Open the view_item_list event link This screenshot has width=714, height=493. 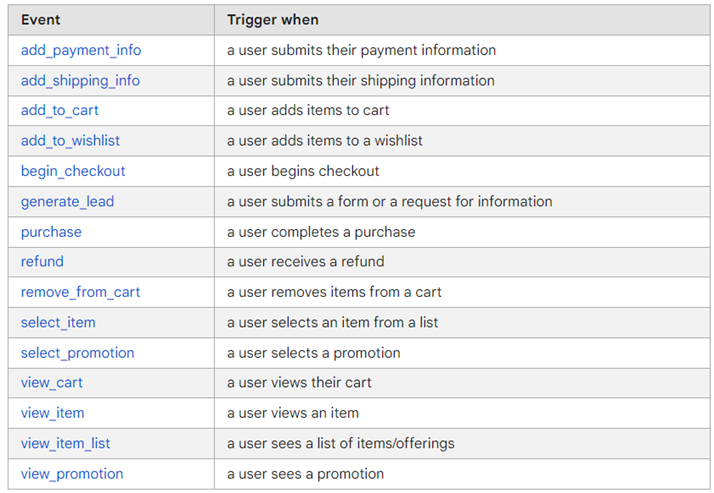pyautogui.click(x=65, y=443)
